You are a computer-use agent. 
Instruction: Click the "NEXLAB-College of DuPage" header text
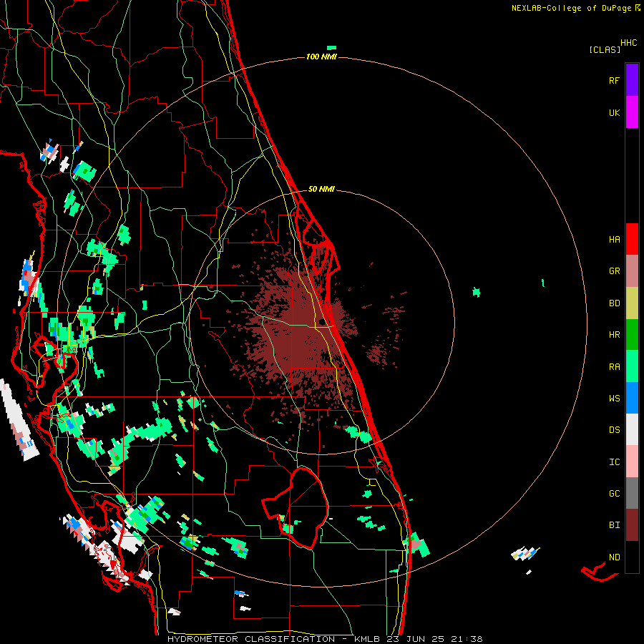point(571,8)
